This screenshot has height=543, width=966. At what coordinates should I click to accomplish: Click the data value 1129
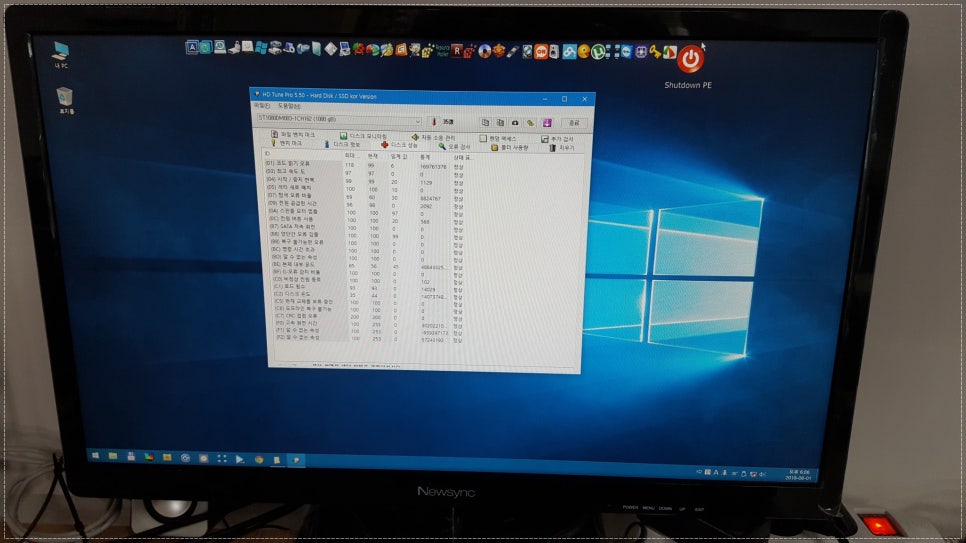click(426, 183)
